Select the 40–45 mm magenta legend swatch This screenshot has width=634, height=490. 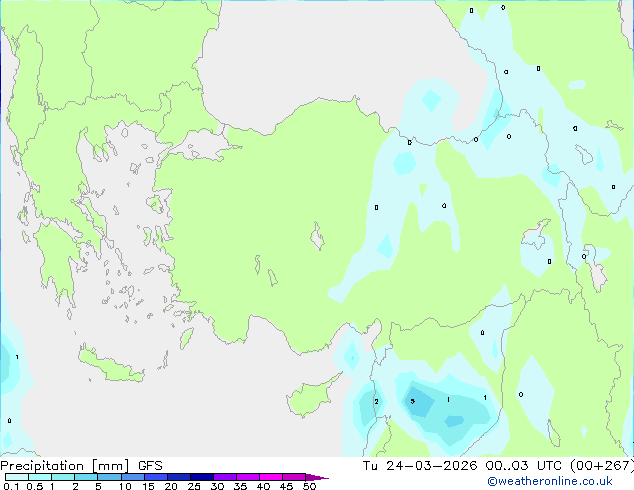(x=271, y=477)
